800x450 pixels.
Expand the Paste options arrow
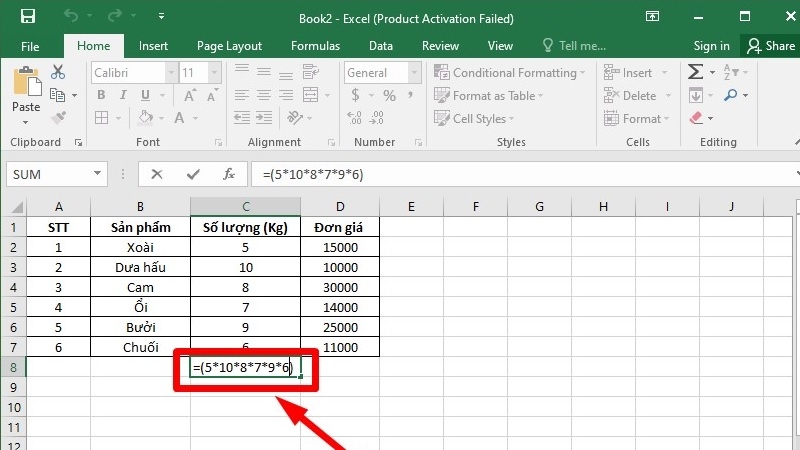click(x=26, y=122)
